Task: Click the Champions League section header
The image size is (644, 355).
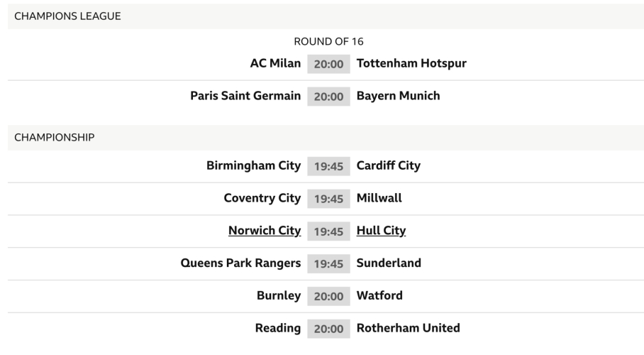Action: coord(68,16)
